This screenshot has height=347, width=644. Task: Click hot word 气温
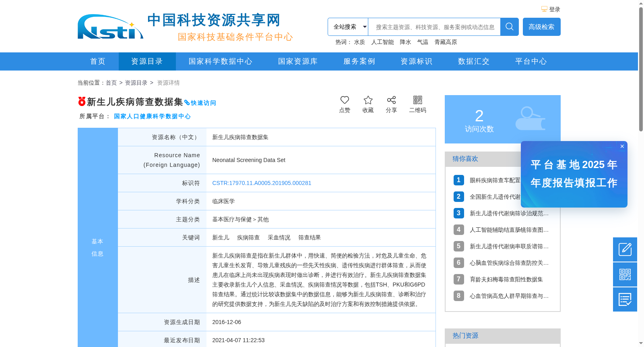point(423,42)
